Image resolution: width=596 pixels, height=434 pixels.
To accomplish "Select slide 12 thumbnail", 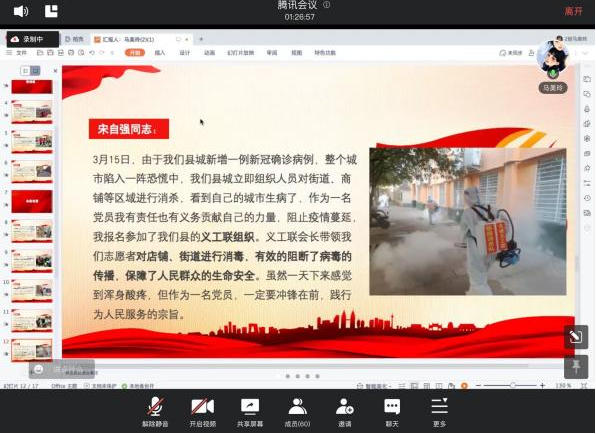I will tap(32, 350).
